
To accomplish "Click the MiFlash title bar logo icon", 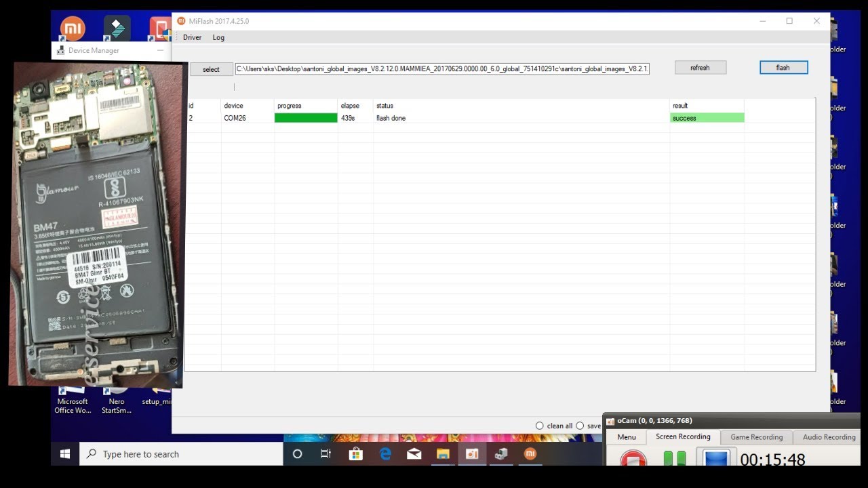I will point(181,21).
